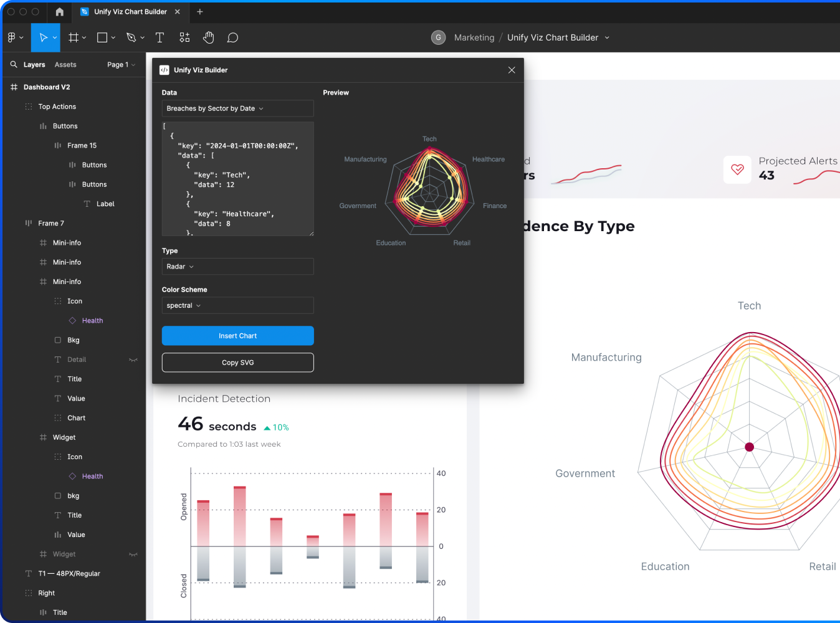The width and height of the screenshot is (840, 623).
Task: Open the Page 1 dropdown
Action: (x=120, y=64)
